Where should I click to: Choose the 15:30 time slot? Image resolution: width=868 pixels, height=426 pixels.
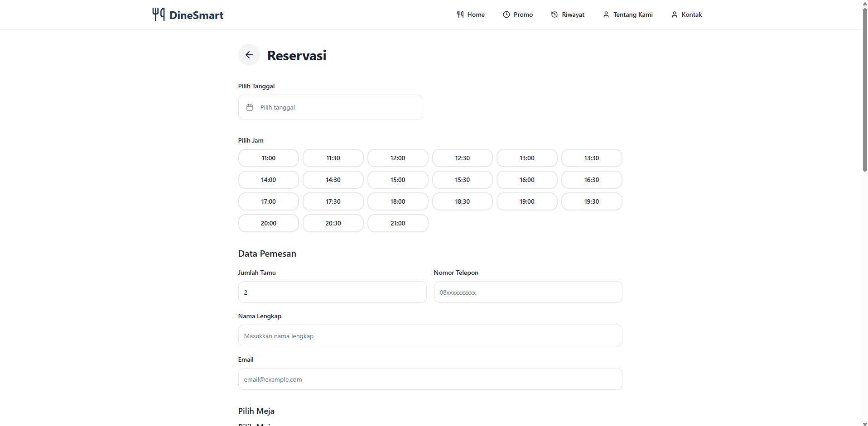(462, 180)
